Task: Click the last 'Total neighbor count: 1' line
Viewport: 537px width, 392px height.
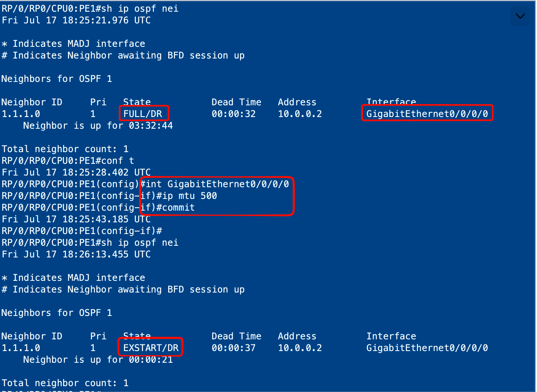Action: click(x=65, y=383)
